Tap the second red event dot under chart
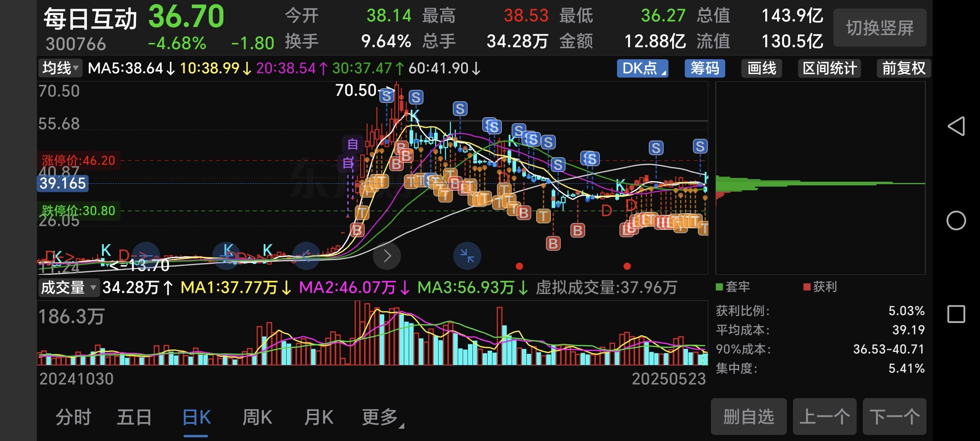980x441 pixels. (627, 266)
